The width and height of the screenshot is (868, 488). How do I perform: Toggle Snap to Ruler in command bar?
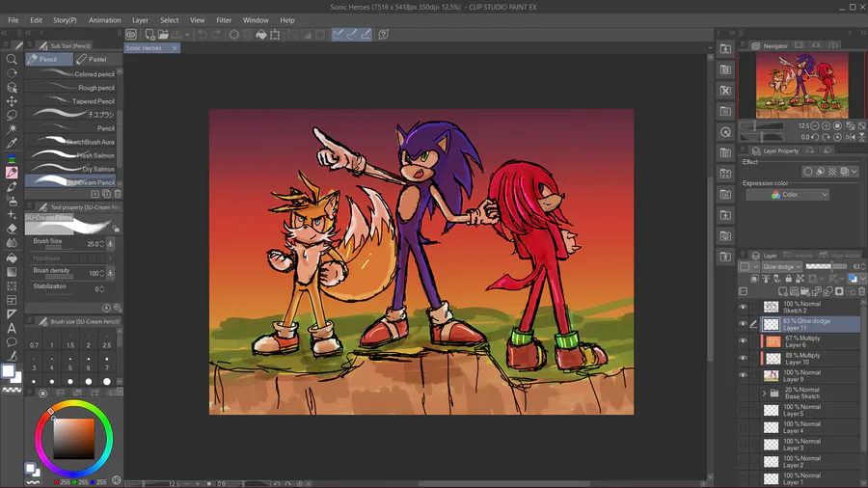[338, 35]
